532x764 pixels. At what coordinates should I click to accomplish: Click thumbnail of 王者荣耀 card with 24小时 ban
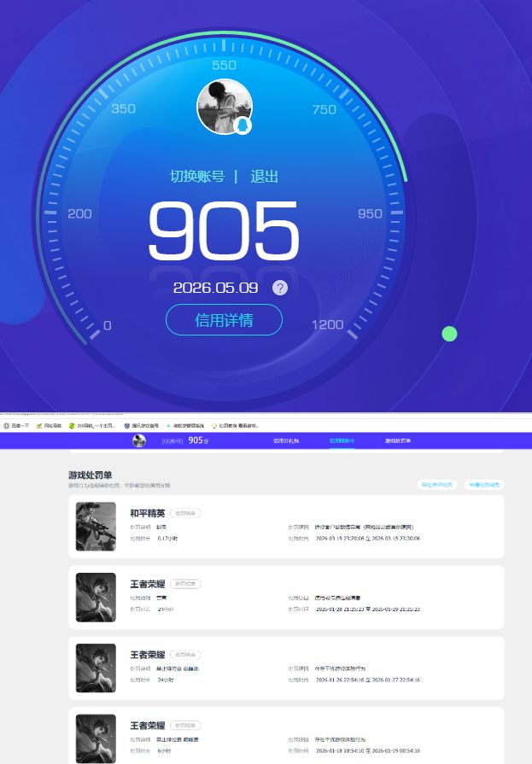96,668
